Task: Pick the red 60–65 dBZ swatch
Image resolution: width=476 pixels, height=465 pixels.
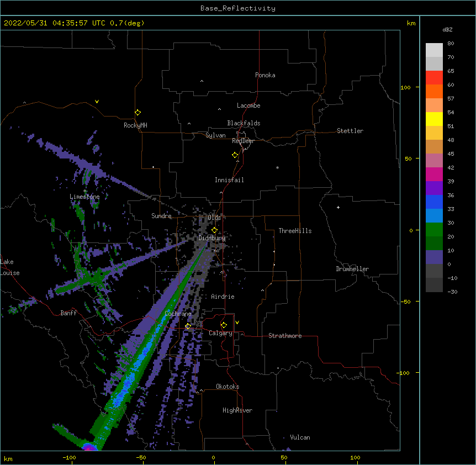Action: (x=434, y=77)
